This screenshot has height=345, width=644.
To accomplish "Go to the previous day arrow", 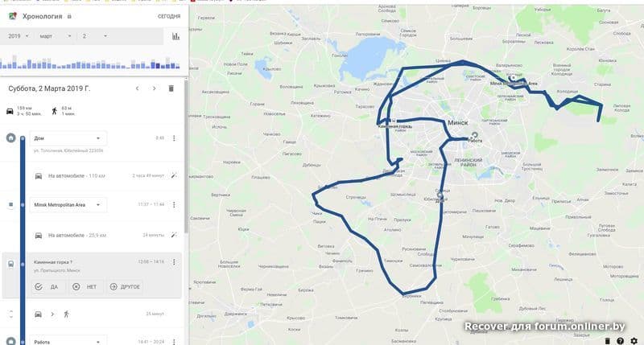I will (x=137, y=88).
